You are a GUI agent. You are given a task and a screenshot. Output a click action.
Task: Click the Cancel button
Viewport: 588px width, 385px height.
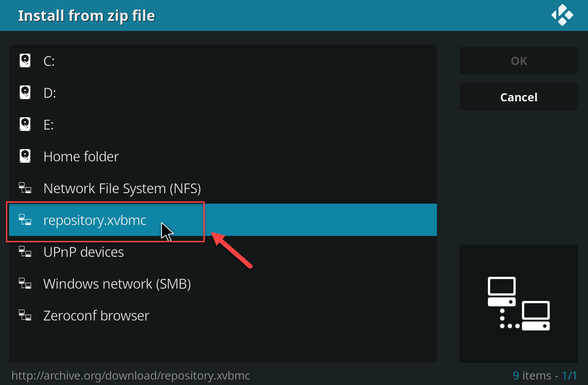click(519, 97)
